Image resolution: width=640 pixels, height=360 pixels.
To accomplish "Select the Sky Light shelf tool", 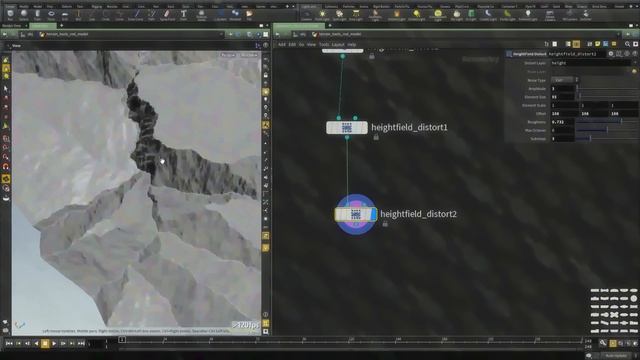I will [457, 15].
